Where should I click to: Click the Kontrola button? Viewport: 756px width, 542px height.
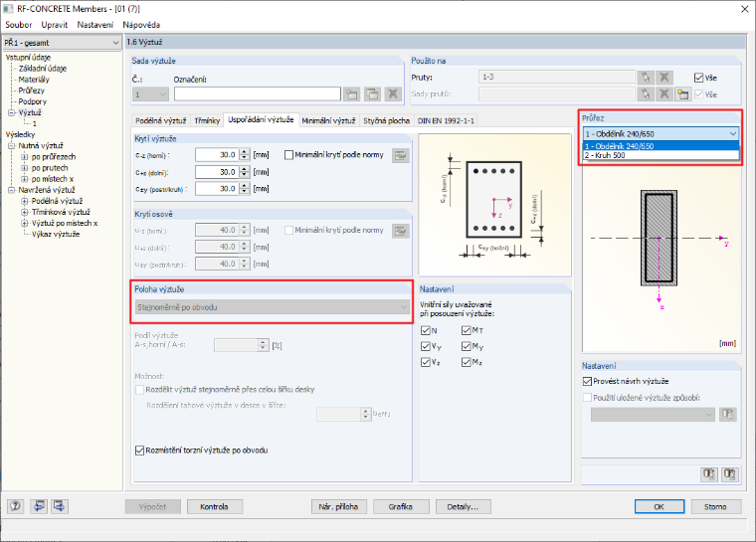point(215,507)
